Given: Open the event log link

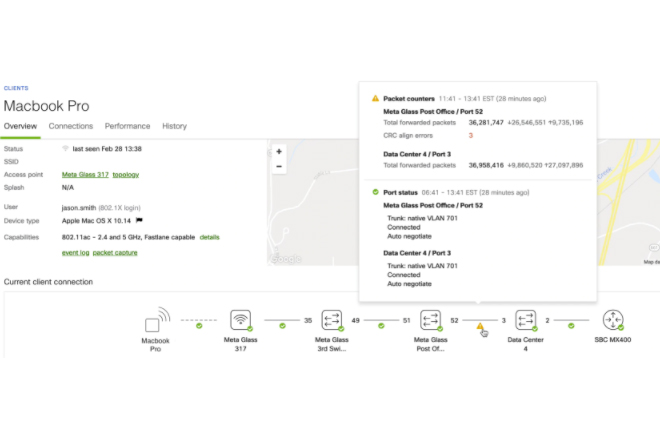Looking at the screenshot, I should point(77,253).
